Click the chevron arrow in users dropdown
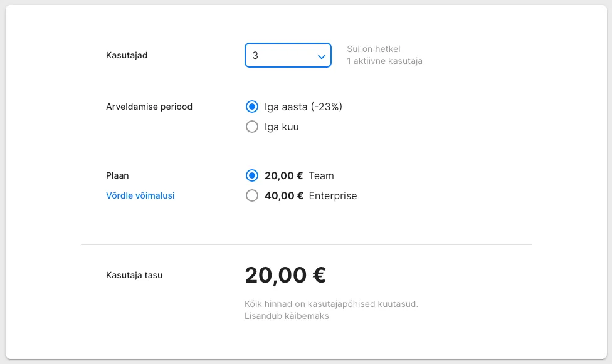Screen dimensions: 612x364 [x=321, y=56]
